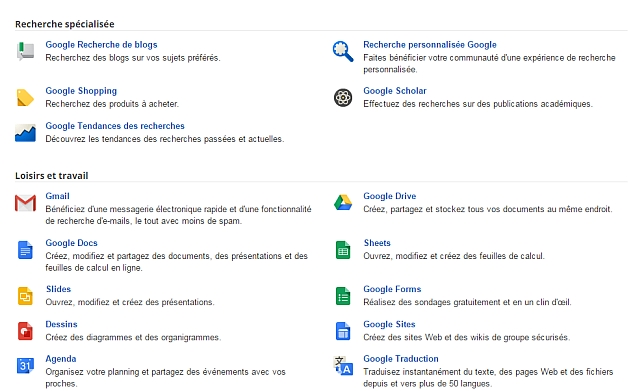Open the Google Scholar link
This screenshot has width=628, height=391.
tap(395, 91)
